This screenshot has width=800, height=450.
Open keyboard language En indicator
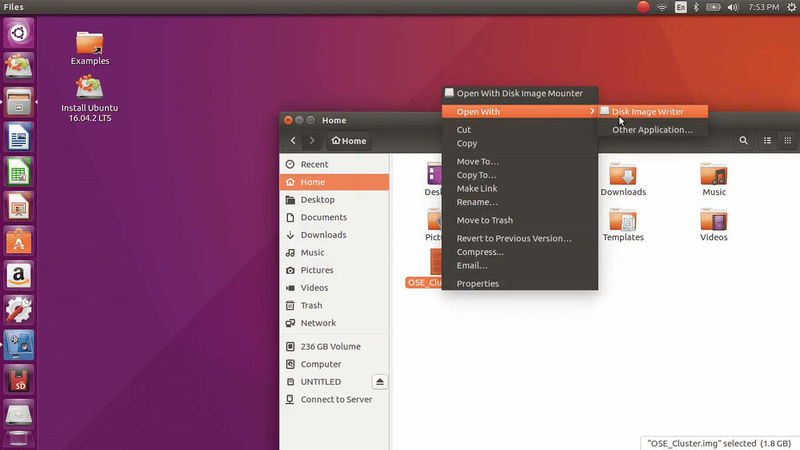pyautogui.click(x=681, y=7)
